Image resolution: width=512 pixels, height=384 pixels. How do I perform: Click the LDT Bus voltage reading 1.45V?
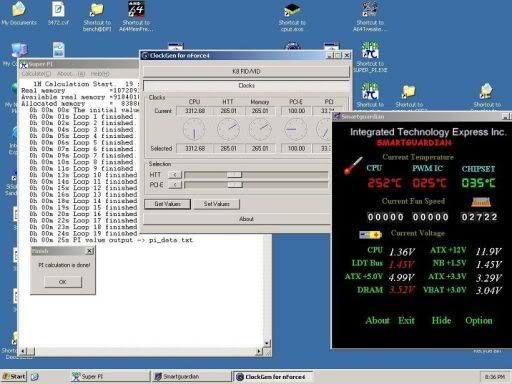[402, 265]
